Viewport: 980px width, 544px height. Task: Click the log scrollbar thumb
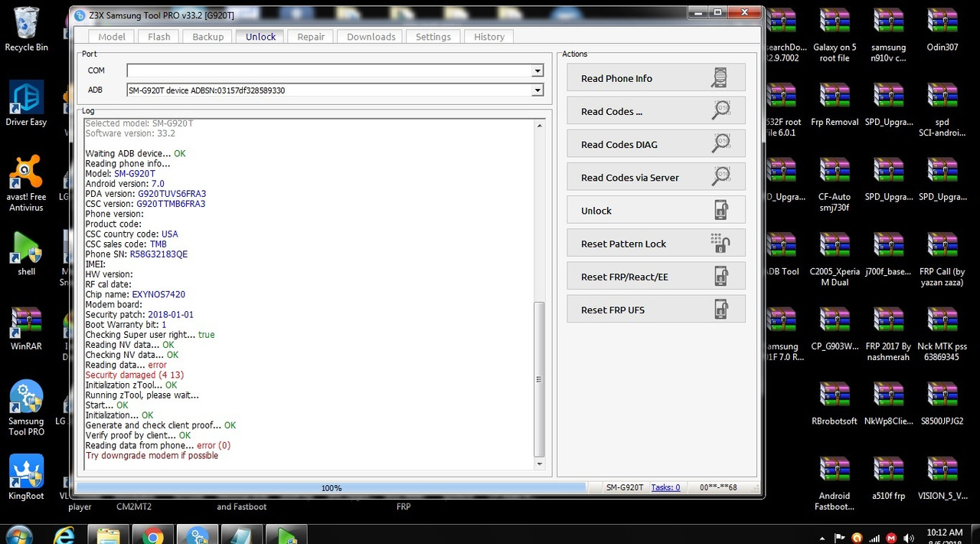pos(539,379)
